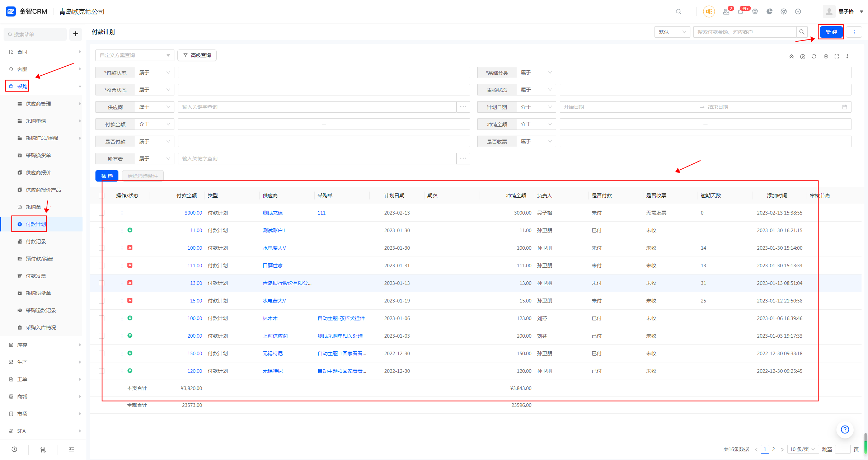Open row actions for 青岛银行 row
The height and width of the screenshot is (460, 868).
[122, 283]
